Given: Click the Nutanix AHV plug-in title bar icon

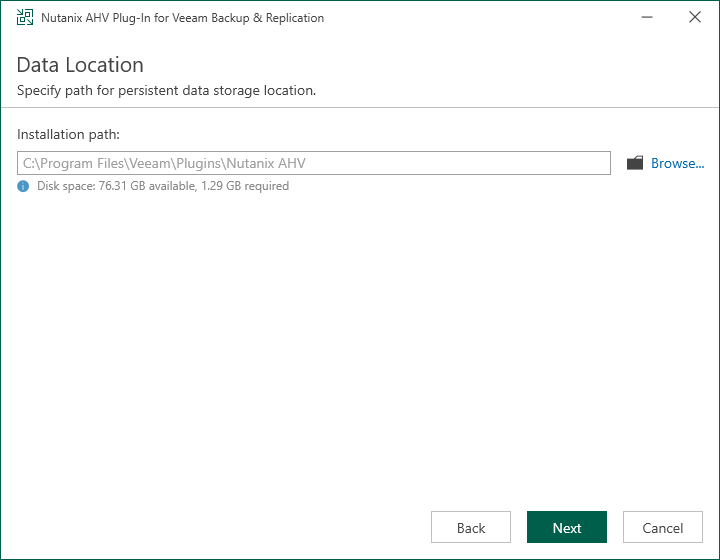Looking at the screenshot, I should pos(24,18).
